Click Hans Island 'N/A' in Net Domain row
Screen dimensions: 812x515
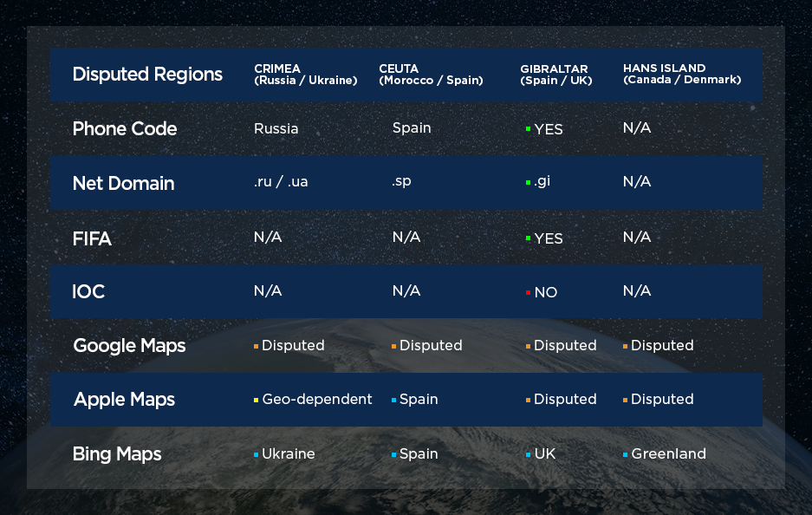[637, 182]
